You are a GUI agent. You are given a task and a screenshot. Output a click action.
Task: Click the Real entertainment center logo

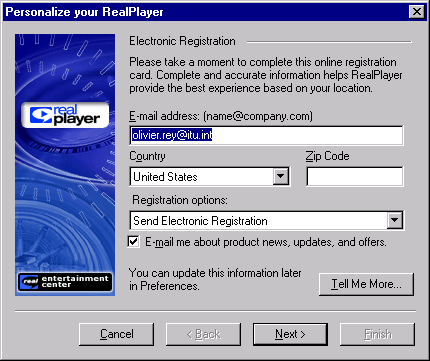pos(65,282)
